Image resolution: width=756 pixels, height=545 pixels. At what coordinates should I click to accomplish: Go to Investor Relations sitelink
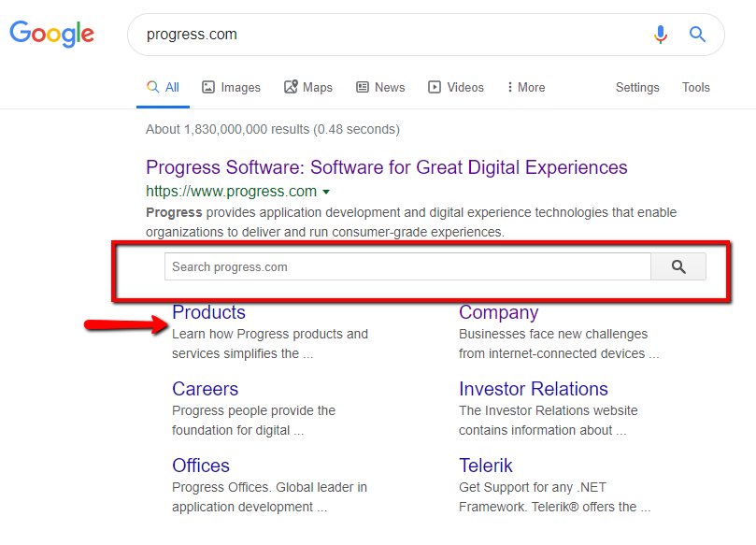pyautogui.click(x=534, y=389)
